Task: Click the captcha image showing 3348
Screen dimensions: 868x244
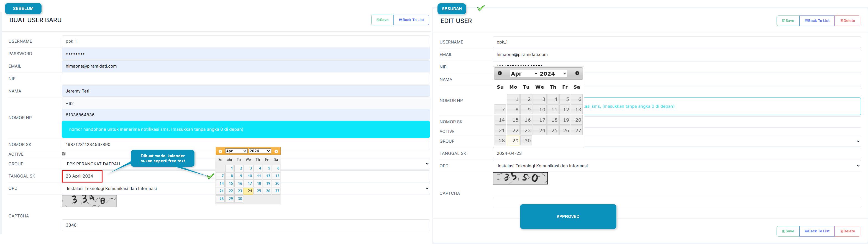Action: [89, 201]
